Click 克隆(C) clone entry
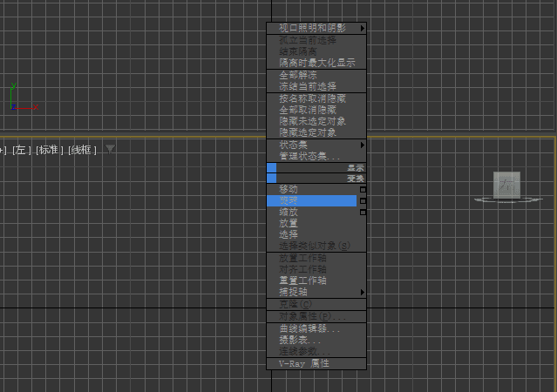This screenshot has height=392, width=557. click(316, 304)
